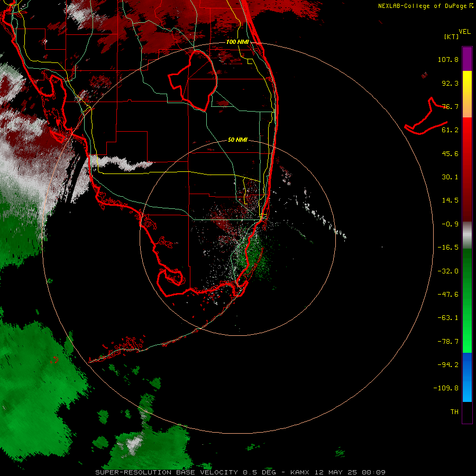Select the -0.9 velocity scale value
This screenshot has height=476, width=476.
click(450, 224)
